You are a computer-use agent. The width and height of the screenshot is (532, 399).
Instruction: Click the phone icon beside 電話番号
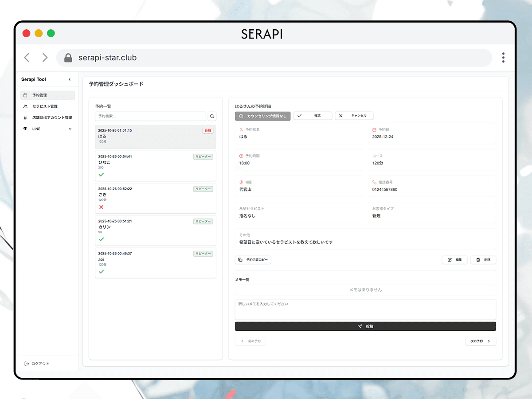pos(375,182)
